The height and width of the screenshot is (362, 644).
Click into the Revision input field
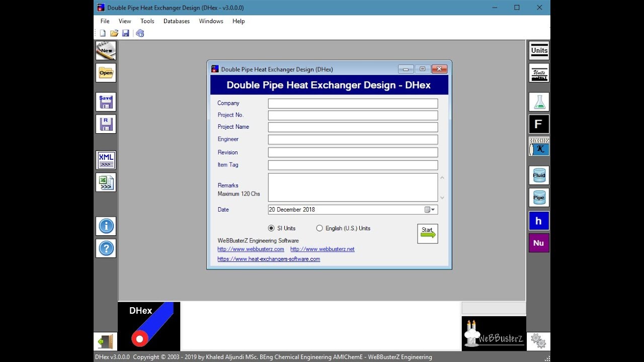[353, 152]
